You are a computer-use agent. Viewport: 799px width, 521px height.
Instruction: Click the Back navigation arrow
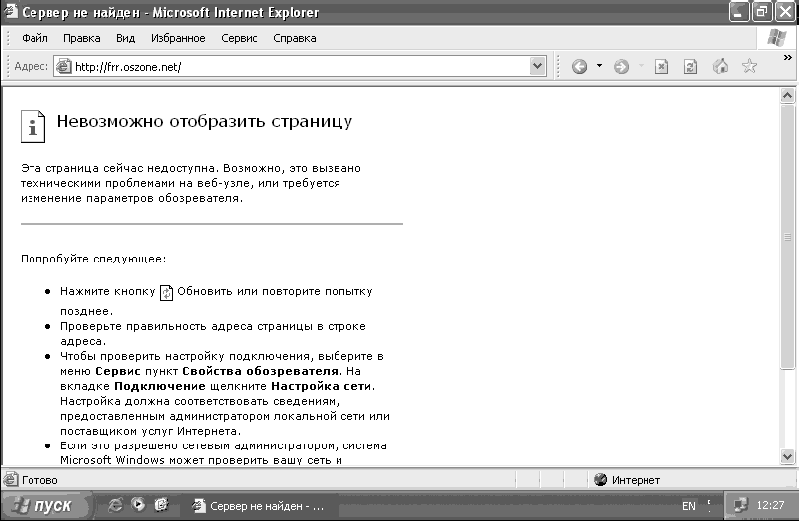pyautogui.click(x=579, y=66)
